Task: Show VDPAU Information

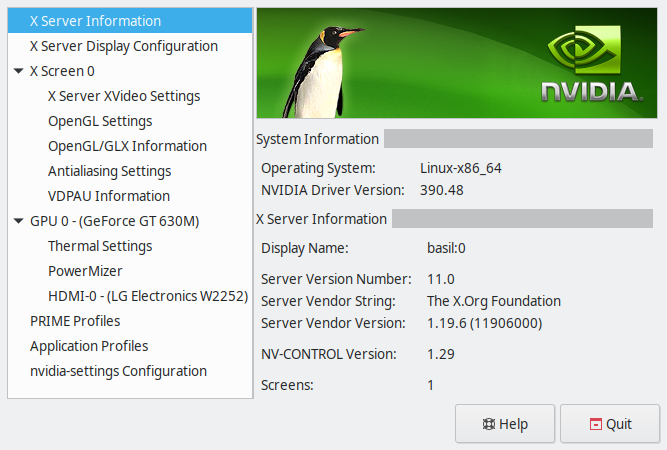Action: (108, 196)
